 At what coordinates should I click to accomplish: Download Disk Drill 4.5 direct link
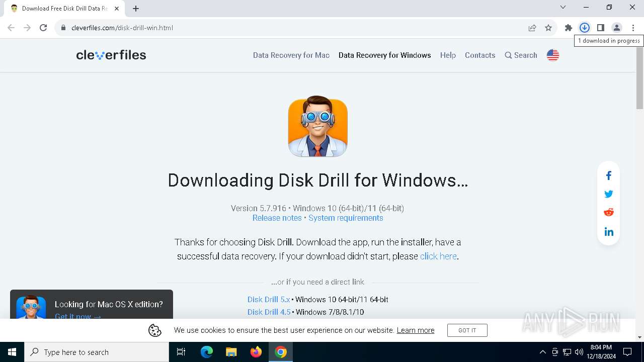[269, 312]
